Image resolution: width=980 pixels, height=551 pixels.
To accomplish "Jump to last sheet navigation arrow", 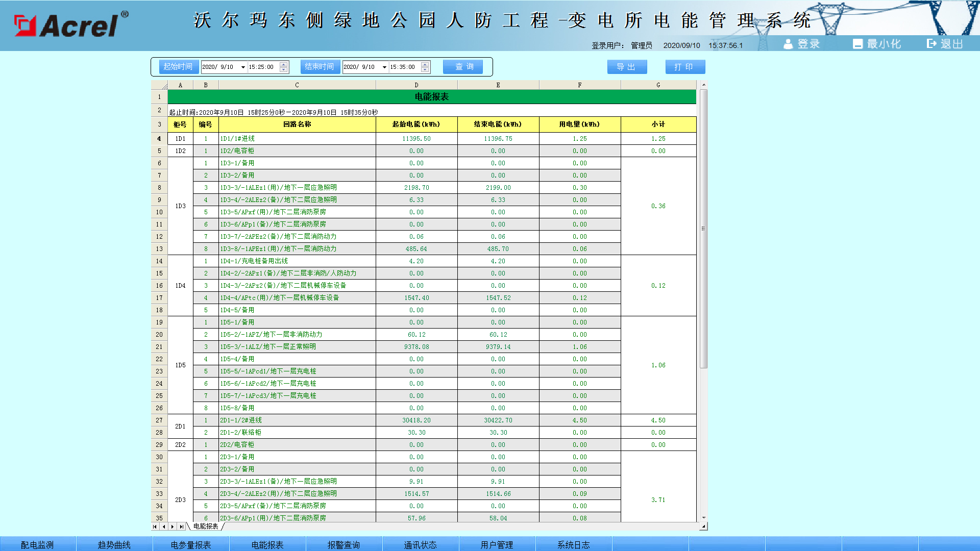I will (x=182, y=527).
